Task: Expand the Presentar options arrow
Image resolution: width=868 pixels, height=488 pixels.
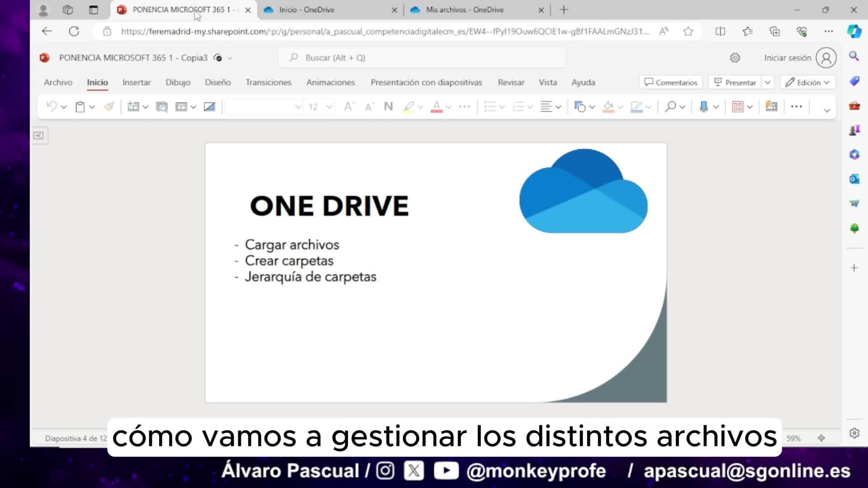Action: (x=768, y=82)
